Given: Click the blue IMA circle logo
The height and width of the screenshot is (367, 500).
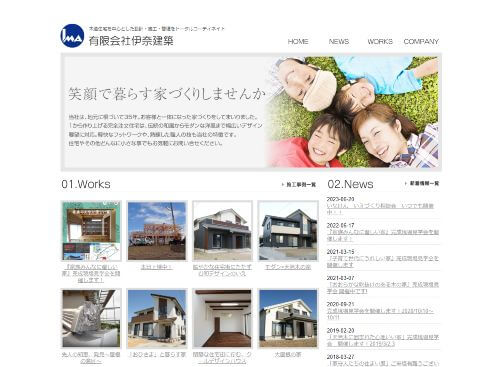Looking at the screenshot, I should click(72, 36).
